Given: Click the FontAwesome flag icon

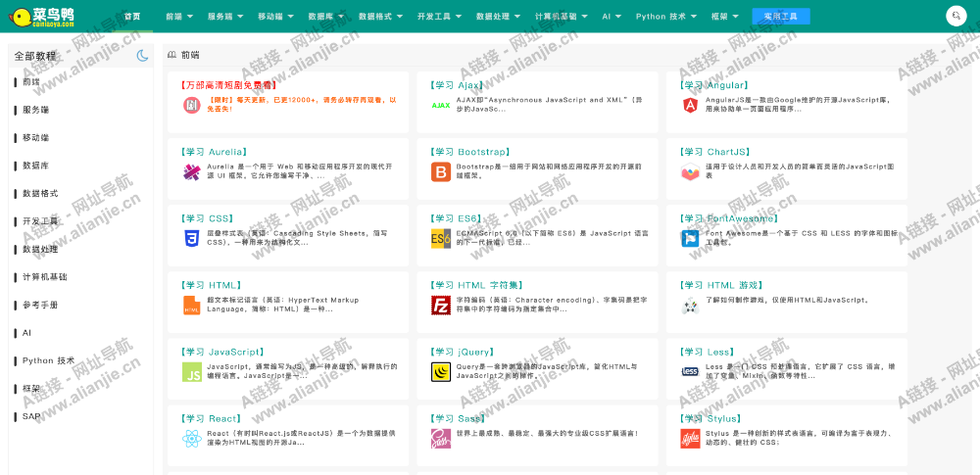Looking at the screenshot, I should 691,239.
